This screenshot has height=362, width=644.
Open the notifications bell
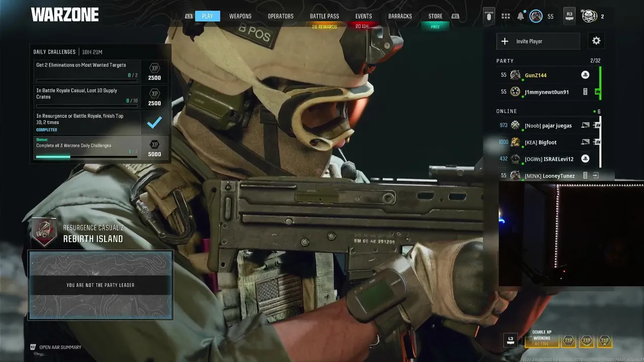[x=521, y=17]
